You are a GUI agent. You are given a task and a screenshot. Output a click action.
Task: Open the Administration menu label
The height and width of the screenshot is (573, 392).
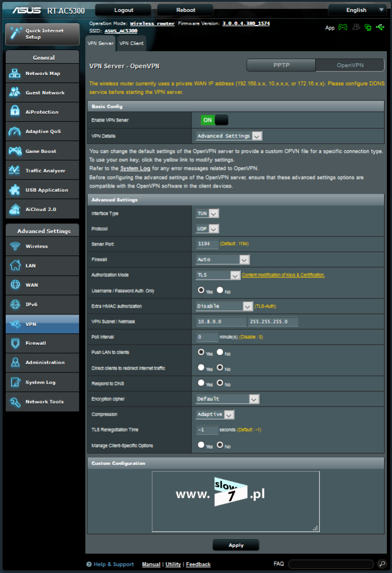coord(45,363)
